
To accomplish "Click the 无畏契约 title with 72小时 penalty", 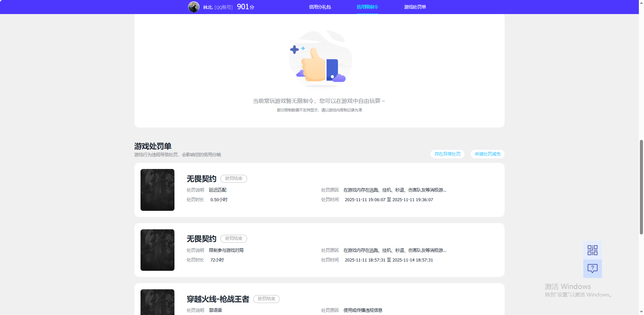I will (202, 239).
